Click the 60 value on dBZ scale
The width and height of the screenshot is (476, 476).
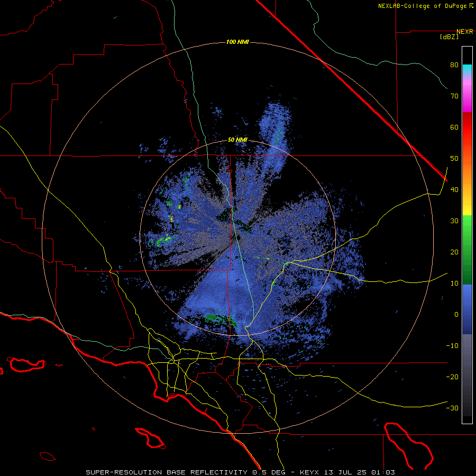(x=454, y=127)
